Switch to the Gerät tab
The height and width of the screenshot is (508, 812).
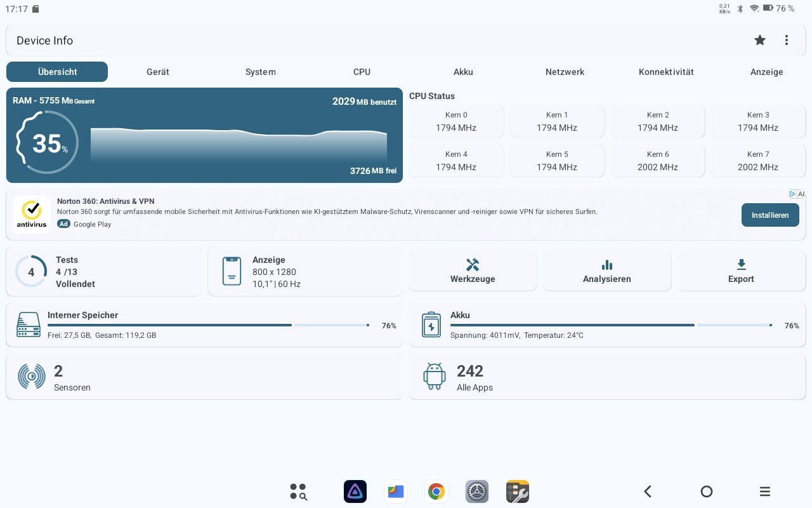tap(158, 72)
